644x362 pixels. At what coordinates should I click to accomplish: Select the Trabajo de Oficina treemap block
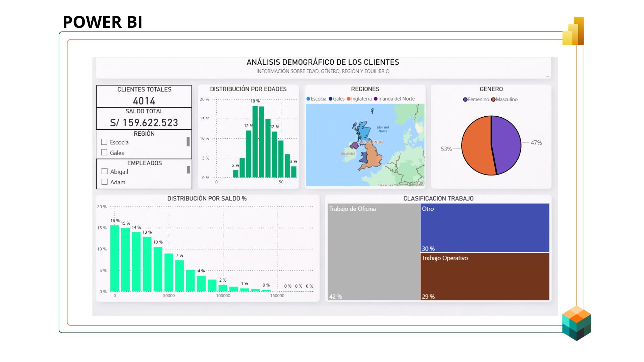pos(373,251)
